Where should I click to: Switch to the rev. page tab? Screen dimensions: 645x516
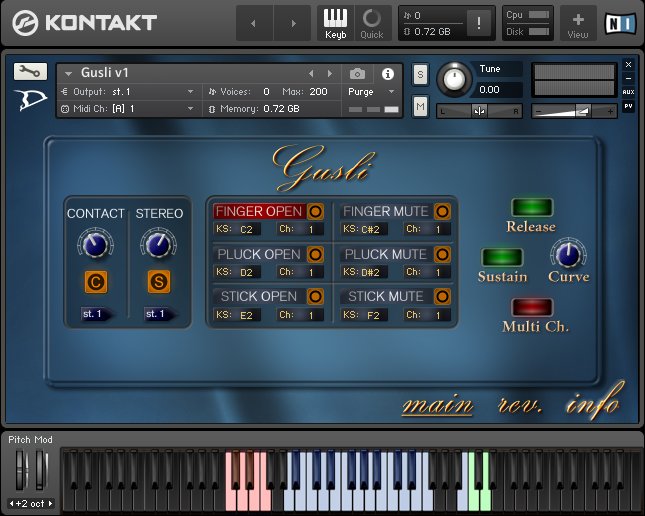520,405
